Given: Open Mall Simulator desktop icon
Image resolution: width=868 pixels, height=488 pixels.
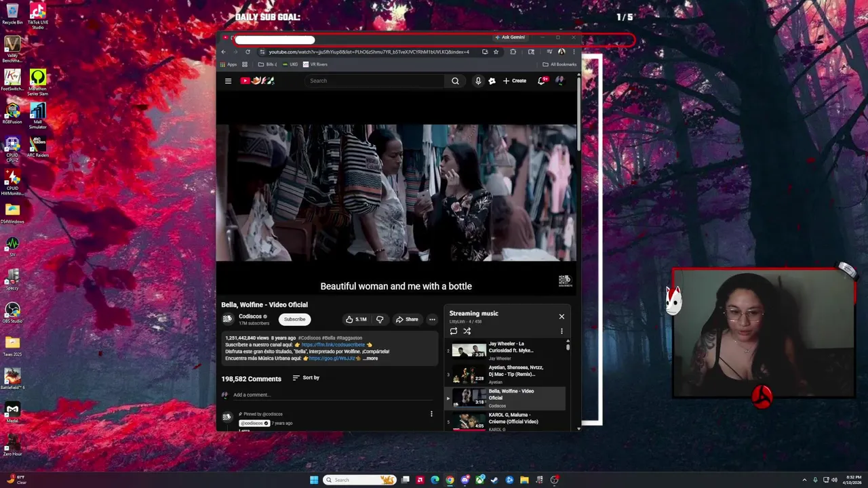Looking at the screenshot, I should (x=38, y=116).
